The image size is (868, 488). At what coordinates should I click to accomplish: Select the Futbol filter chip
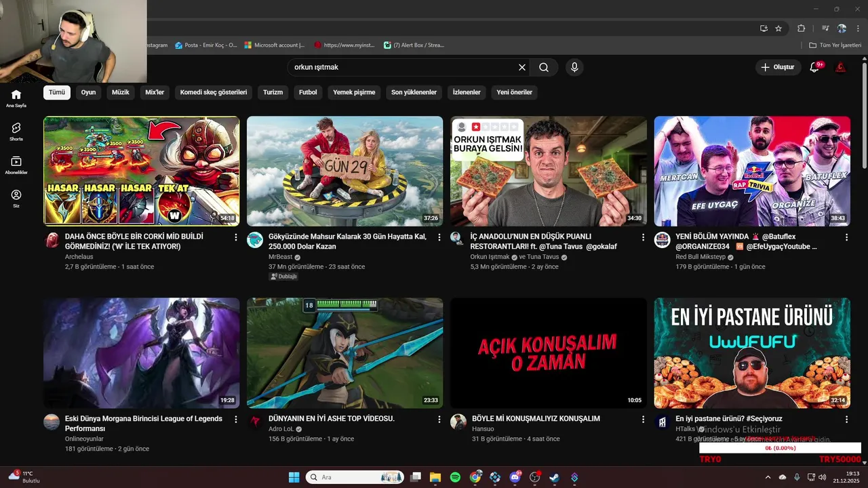click(x=308, y=92)
